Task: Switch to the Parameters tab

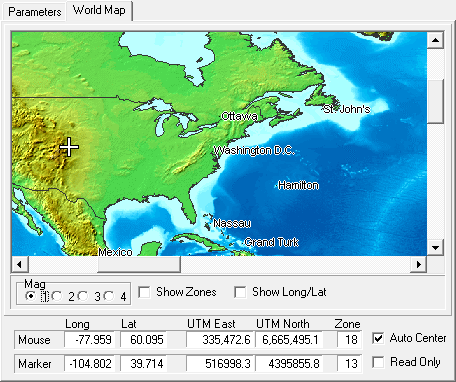Action: point(34,12)
